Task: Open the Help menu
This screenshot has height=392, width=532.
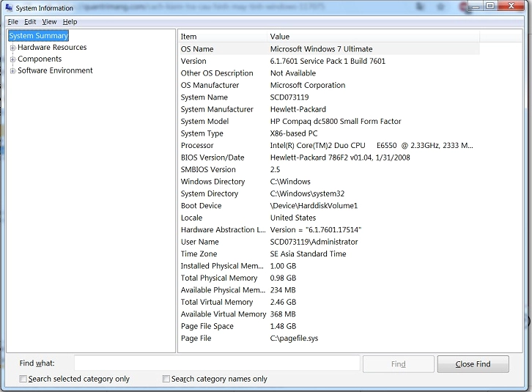Action: click(x=70, y=22)
